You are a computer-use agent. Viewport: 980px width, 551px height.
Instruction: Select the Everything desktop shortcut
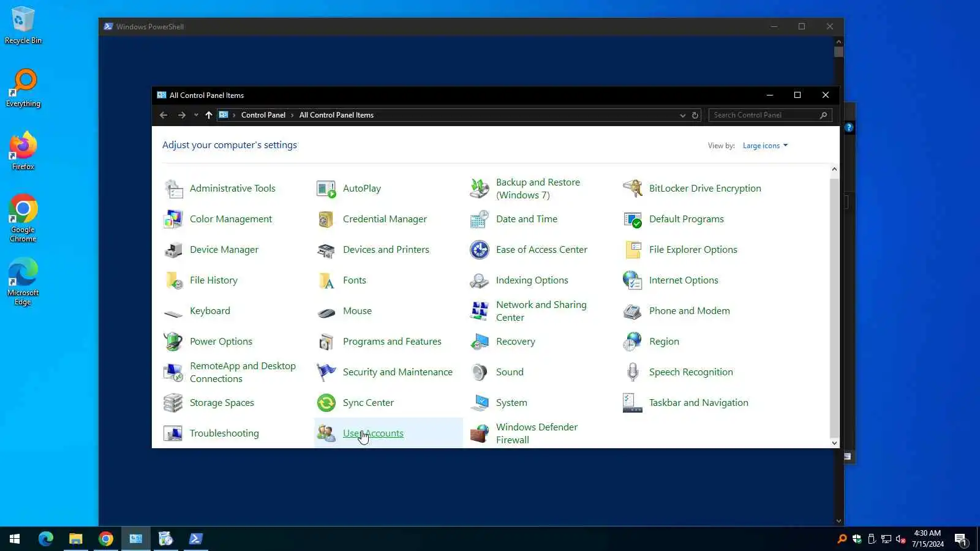23,88
